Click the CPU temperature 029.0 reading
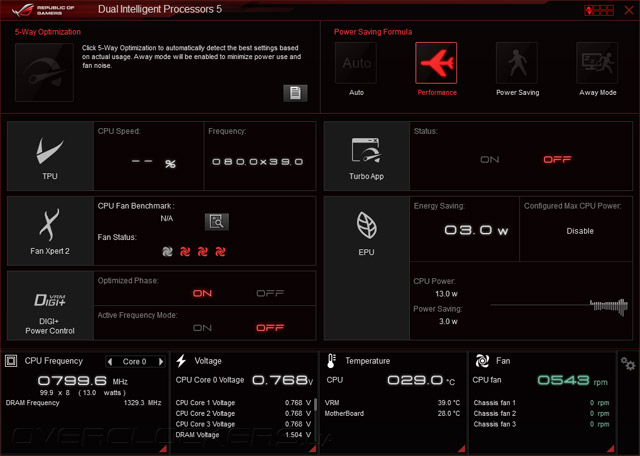 (x=421, y=380)
